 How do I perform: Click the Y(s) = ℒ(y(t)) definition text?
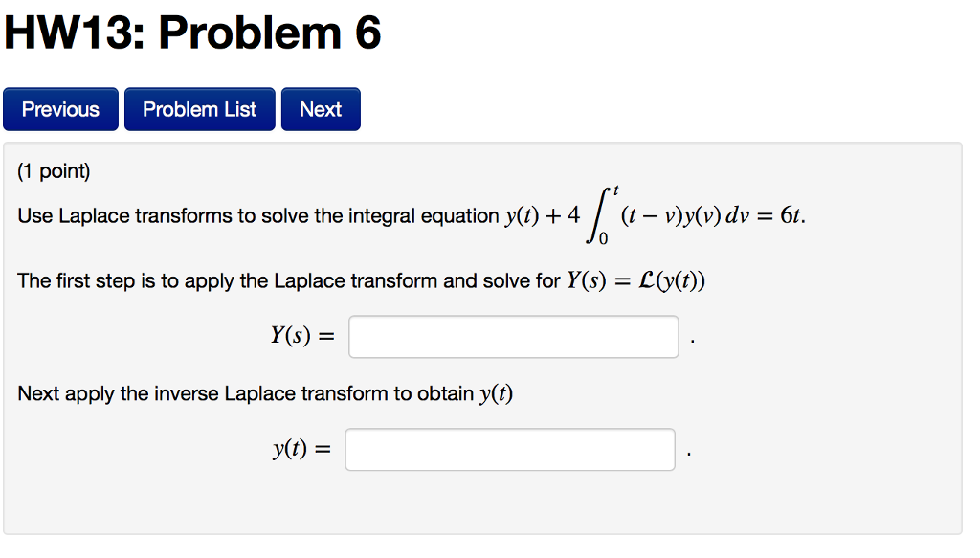[635, 281]
